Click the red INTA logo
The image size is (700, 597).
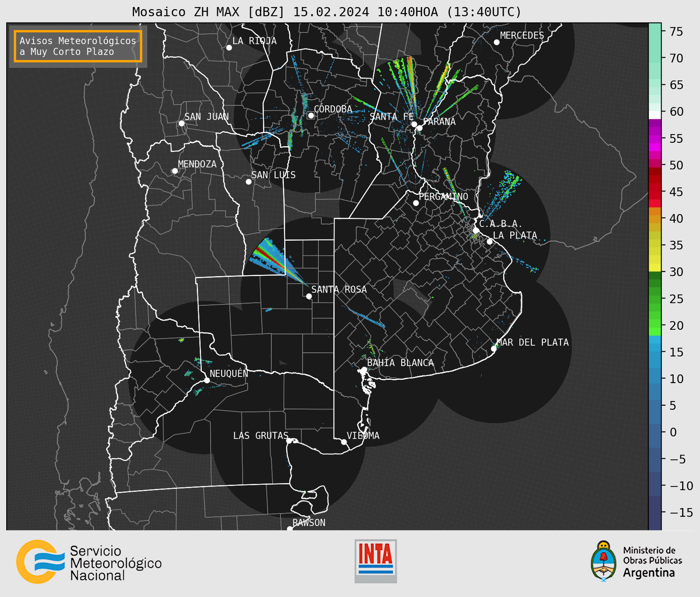tap(376, 560)
